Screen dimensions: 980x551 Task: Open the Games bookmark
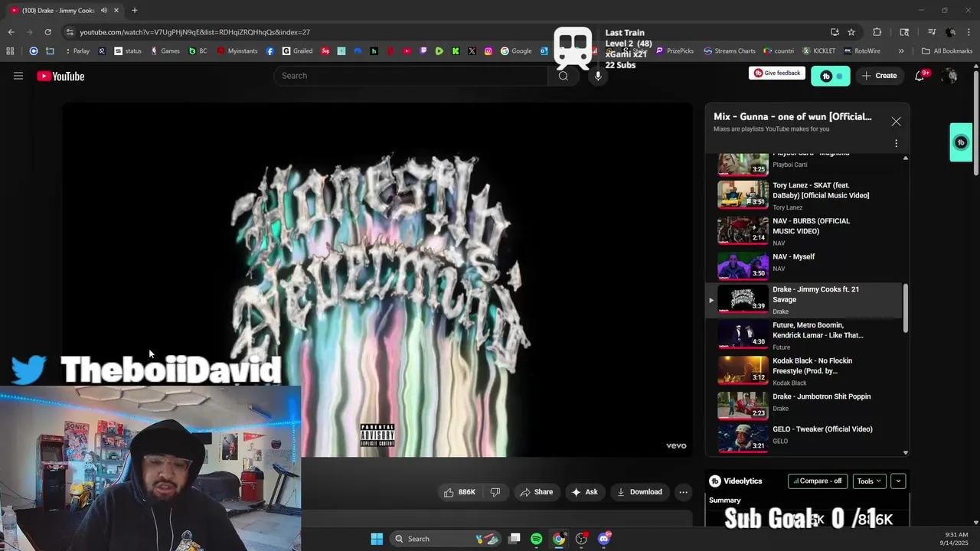[x=165, y=51]
